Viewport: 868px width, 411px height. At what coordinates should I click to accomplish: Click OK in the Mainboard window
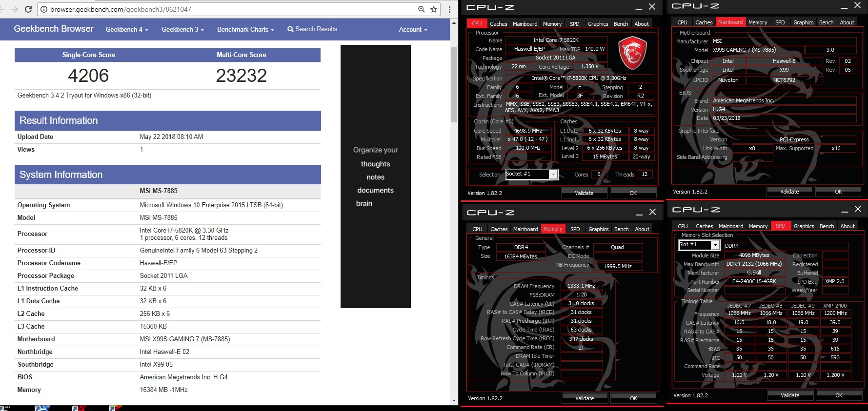838,192
